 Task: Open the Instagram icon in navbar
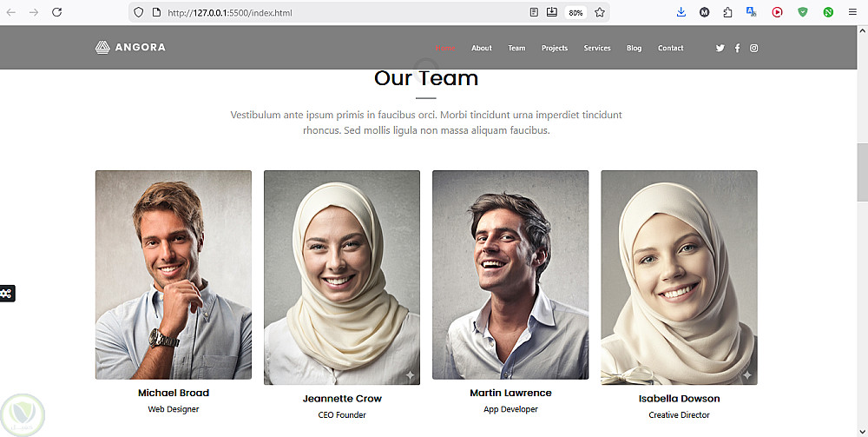(x=754, y=48)
